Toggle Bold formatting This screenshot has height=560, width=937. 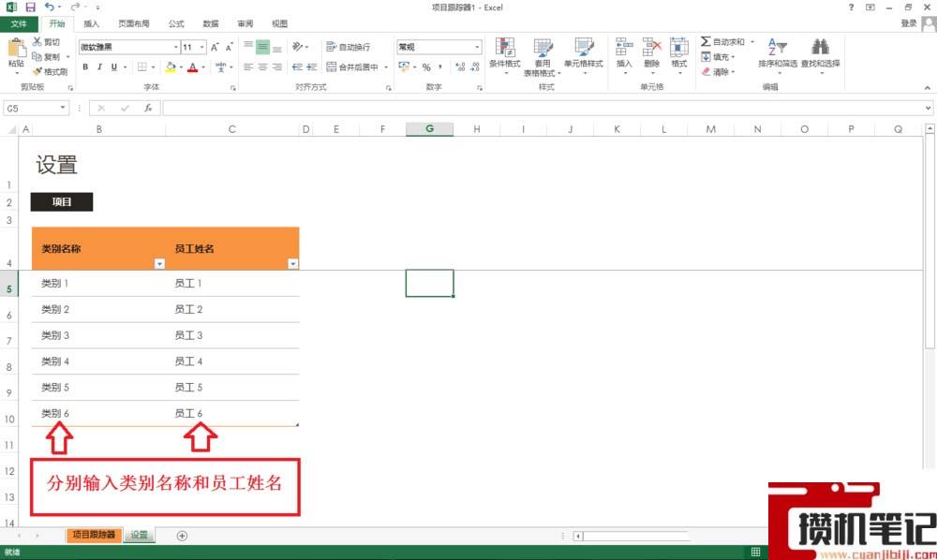85,66
